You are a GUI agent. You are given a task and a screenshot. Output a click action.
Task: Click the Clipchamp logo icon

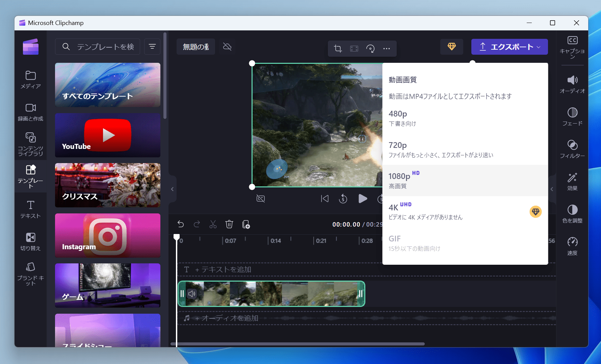(x=31, y=47)
